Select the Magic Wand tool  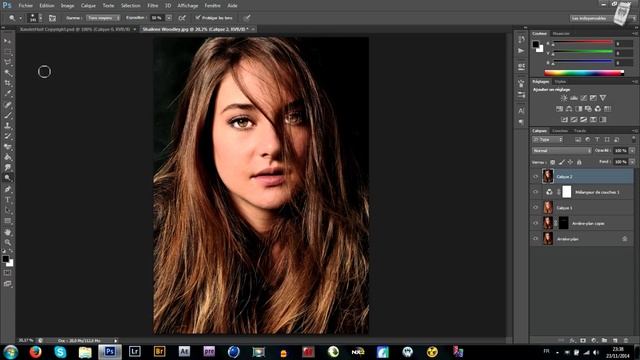point(7,73)
